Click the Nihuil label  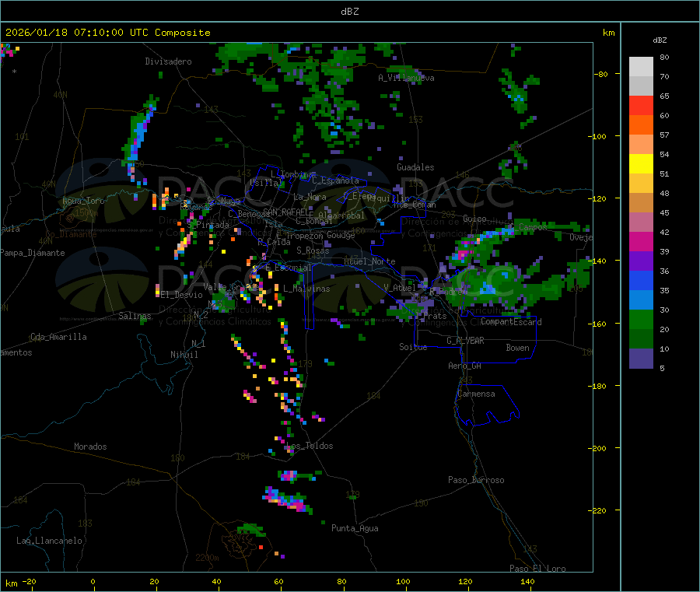click(x=184, y=355)
